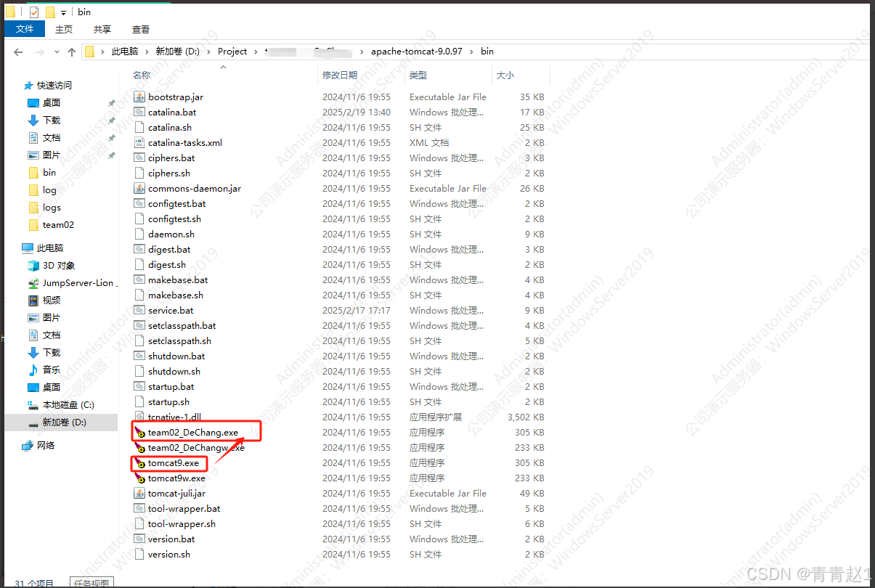This screenshot has height=588, width=875.
Task: Click the tcnative-1.dll file icon
Action: point(140,417)
